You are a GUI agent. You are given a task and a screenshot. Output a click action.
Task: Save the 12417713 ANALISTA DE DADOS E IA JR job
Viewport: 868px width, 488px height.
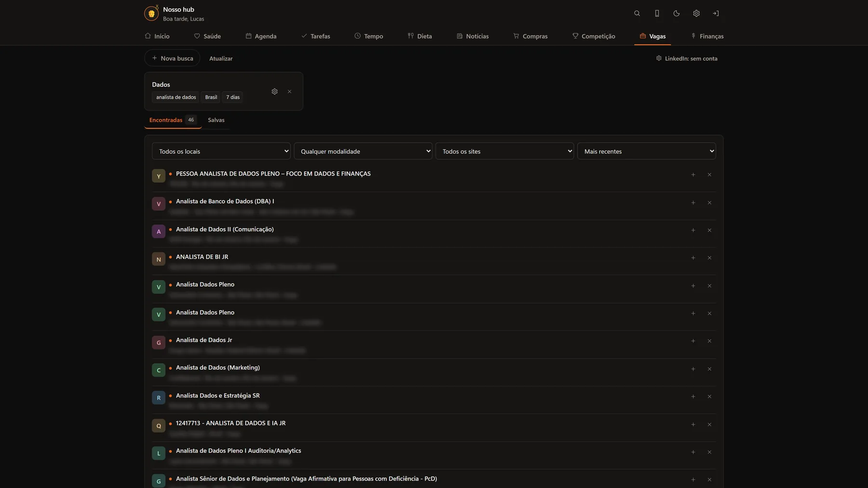click(x=693, y=424)
